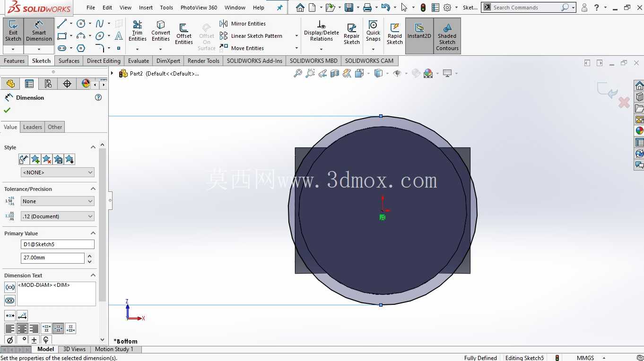Pick the Circle sketch tool
The height and width of the screenshot is (361, 644).
pyautogui.click(x=81, y=24)
